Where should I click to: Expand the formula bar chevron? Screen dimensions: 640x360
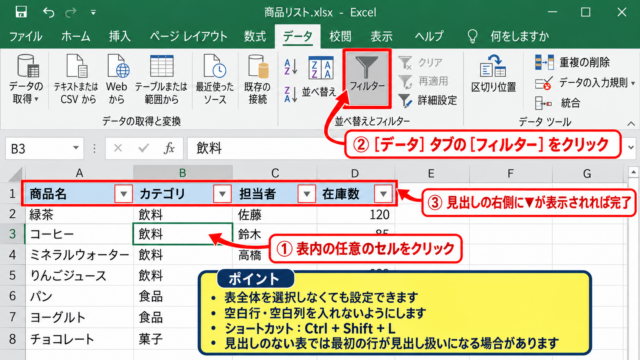631,148
